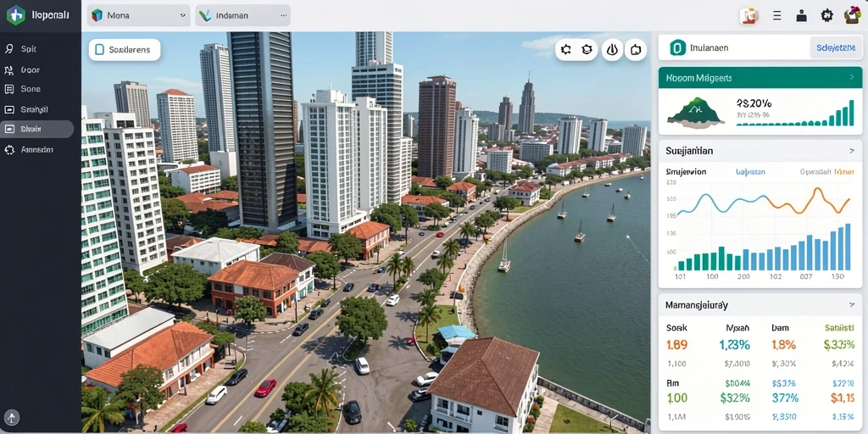Click the mountain thumbnail in green panel

pyautogui.click(x=696, y=111)
